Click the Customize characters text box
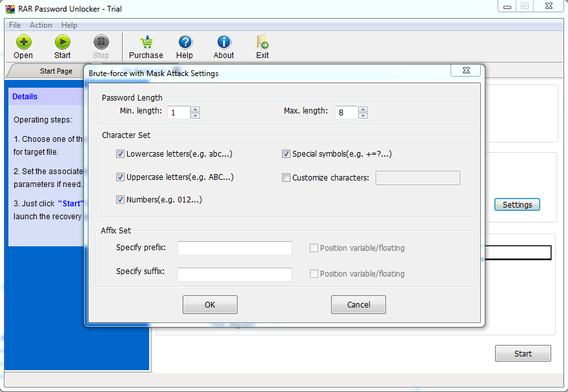568x392 pixels. (x=418, y=178)
